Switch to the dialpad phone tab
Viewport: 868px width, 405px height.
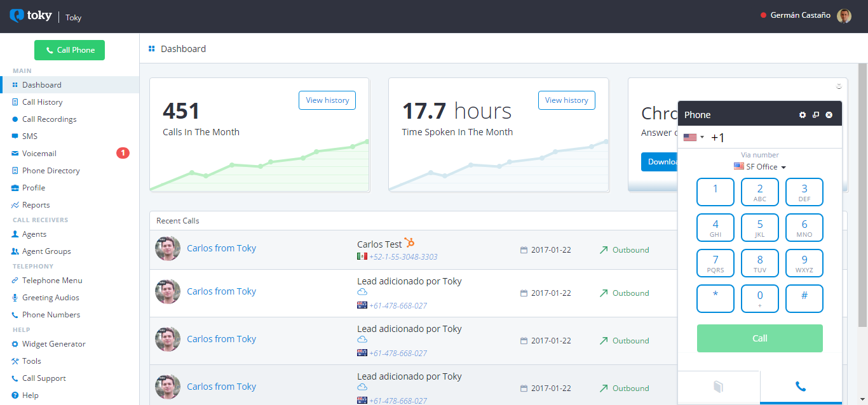[x=801, y=387]
